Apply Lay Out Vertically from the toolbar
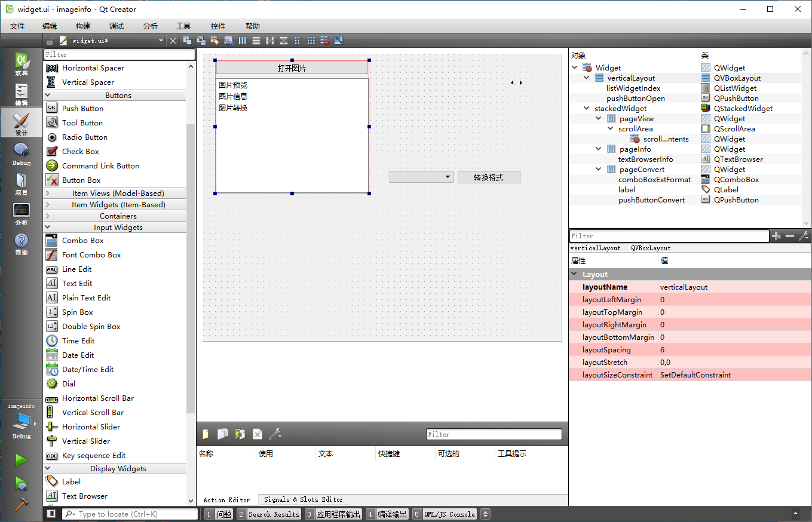Image resolution: width=812 pixels, height=522 pixels. (x=256, y=40)
